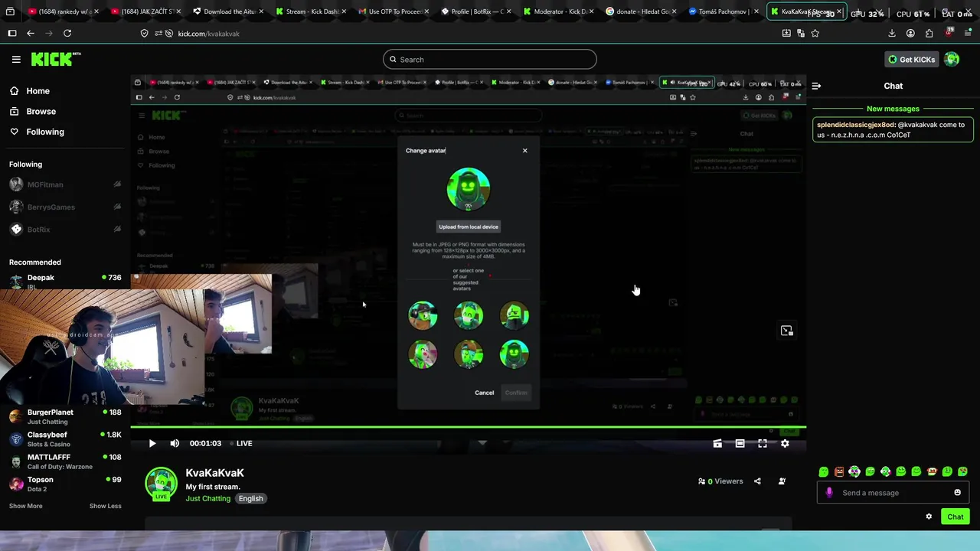This screenshot has width=980, height=551.
Task: Click the site security shield icon
Action: [x=144, y=33]
